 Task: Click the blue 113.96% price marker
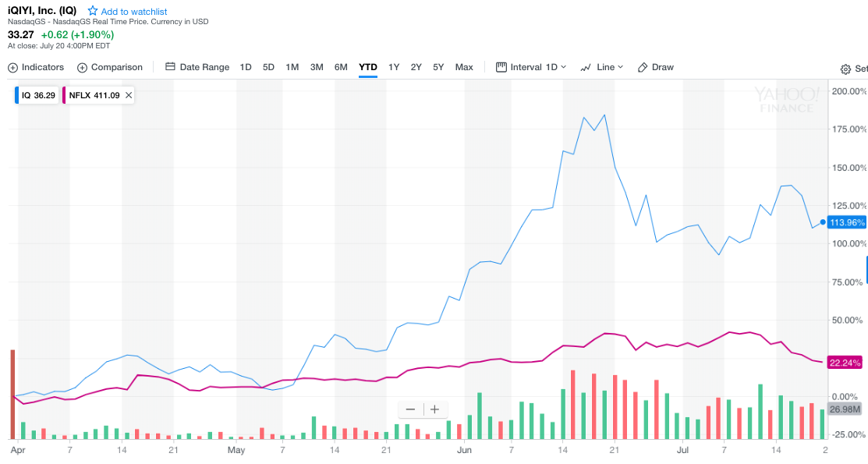click(847, 222)
